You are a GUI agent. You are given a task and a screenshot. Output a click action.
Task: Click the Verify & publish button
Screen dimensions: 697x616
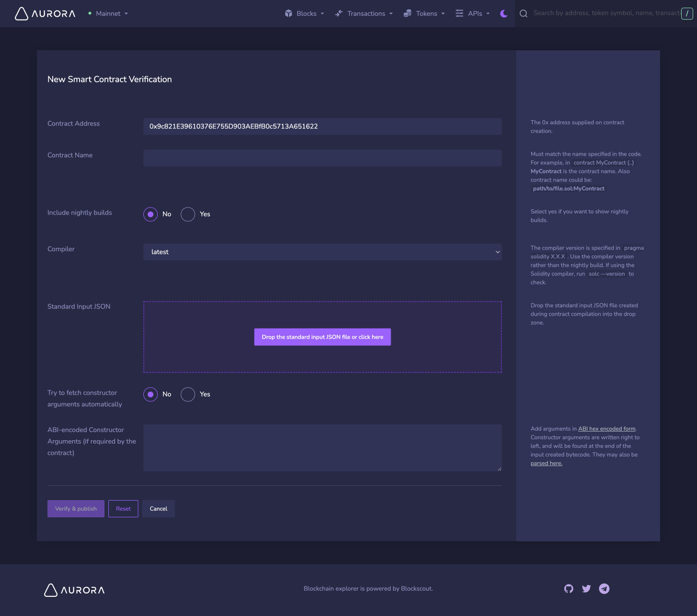(x=76, y=509)
